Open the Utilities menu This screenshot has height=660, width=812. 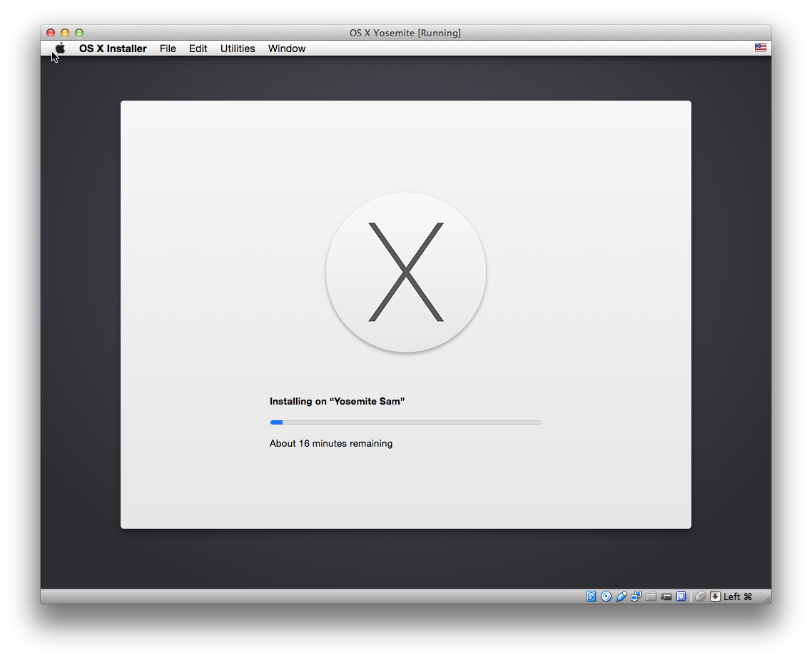(x=238, y=49)
